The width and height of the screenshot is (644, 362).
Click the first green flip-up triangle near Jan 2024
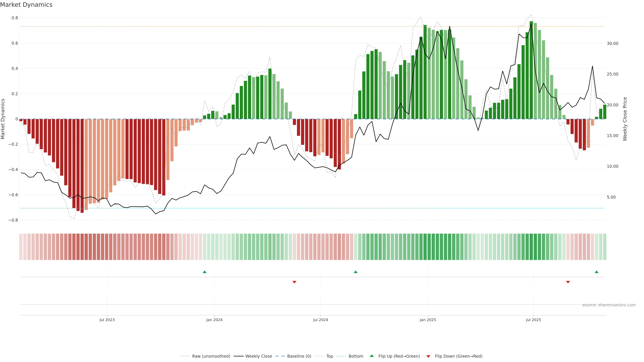[204, 272]
